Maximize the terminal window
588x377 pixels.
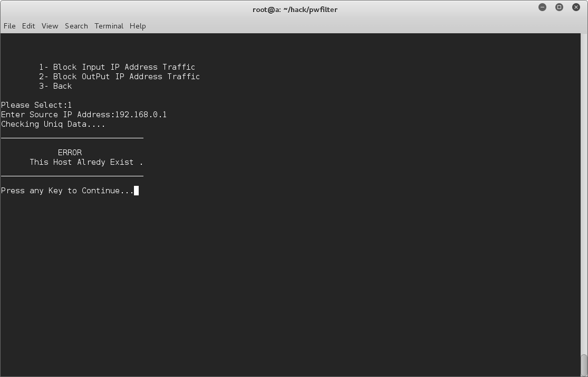click(x=559, y=7)
